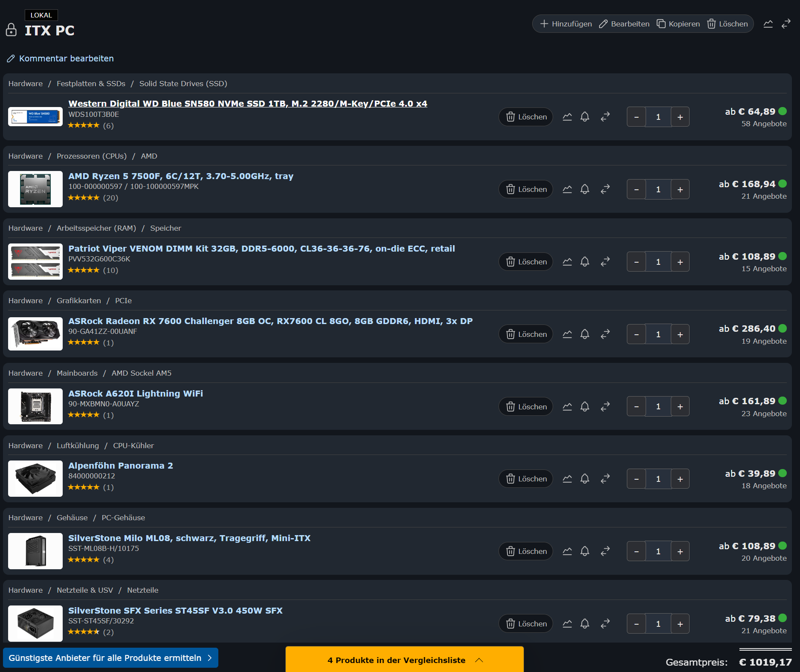The height and width of the screenshot is (672, 800).
Task: Set price alert for ASRock A620I Lightning
Action: click(585, 407)
